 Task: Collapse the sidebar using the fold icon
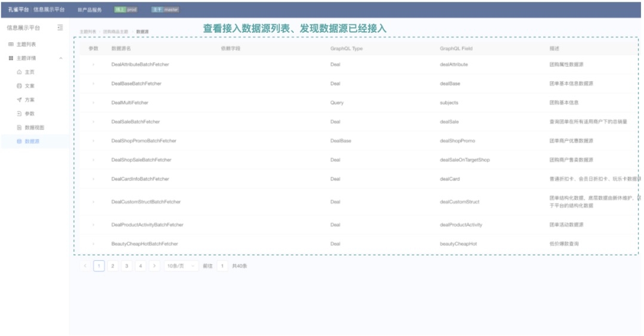(x=60, y=27)
